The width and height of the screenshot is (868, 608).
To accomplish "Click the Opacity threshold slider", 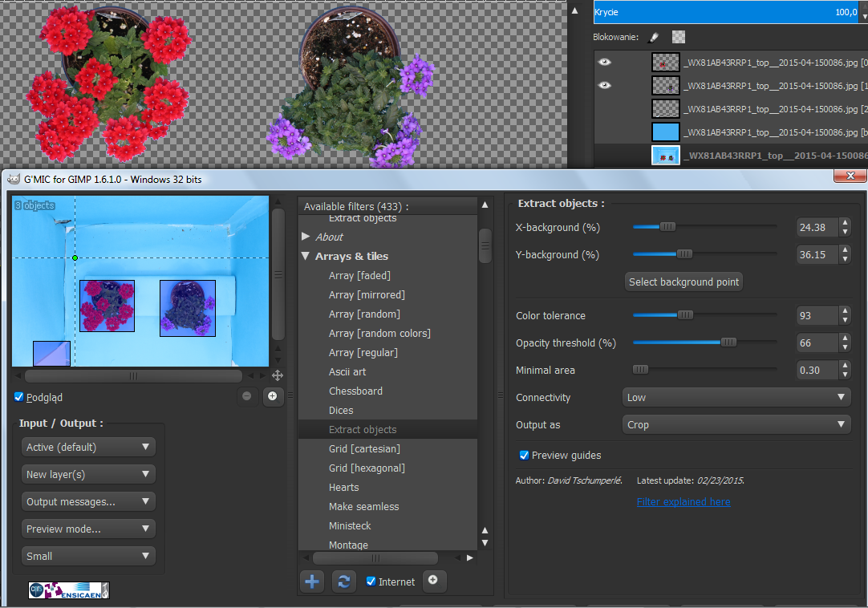I will pos(704,343).
